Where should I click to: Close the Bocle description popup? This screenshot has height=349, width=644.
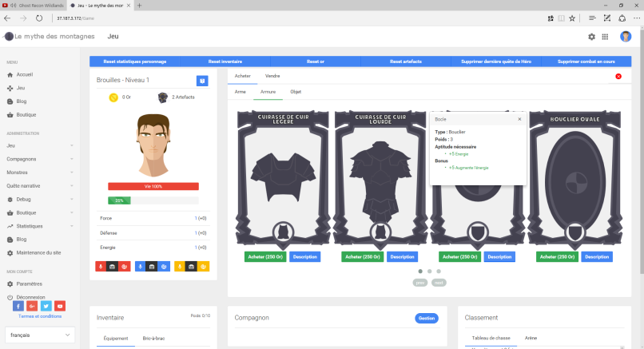(519, 119)
